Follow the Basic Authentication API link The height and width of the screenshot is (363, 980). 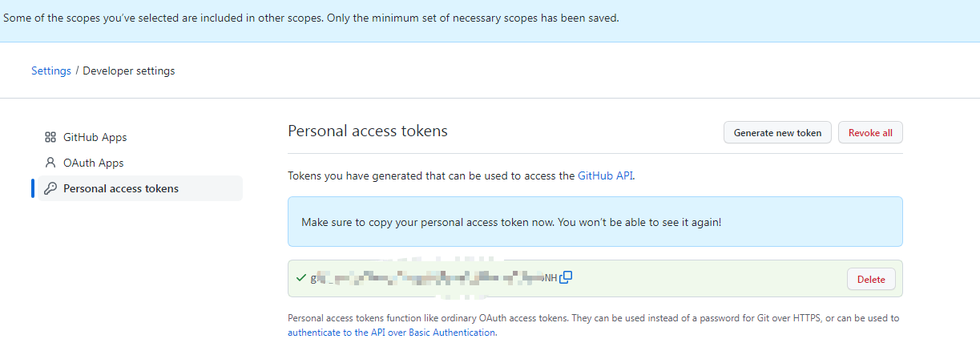coord(392,332)
